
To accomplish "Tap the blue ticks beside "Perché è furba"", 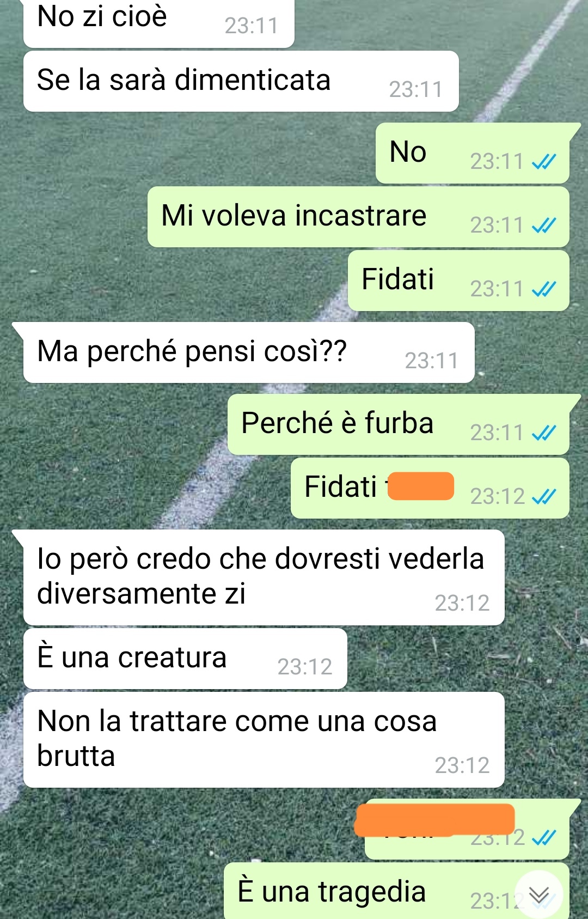I will pyautogui.click(x=544, y=433).
